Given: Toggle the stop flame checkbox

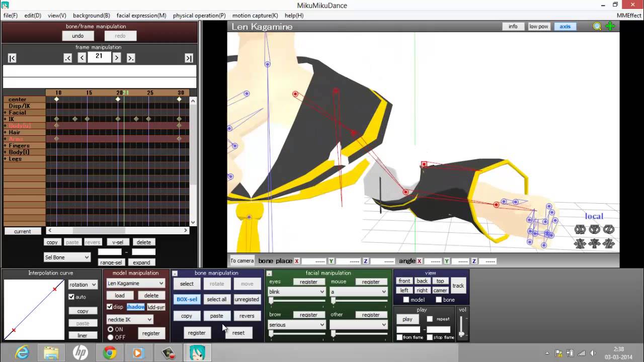Looking at the screenshot, I should pyautogui.click(x=429, y=337).
